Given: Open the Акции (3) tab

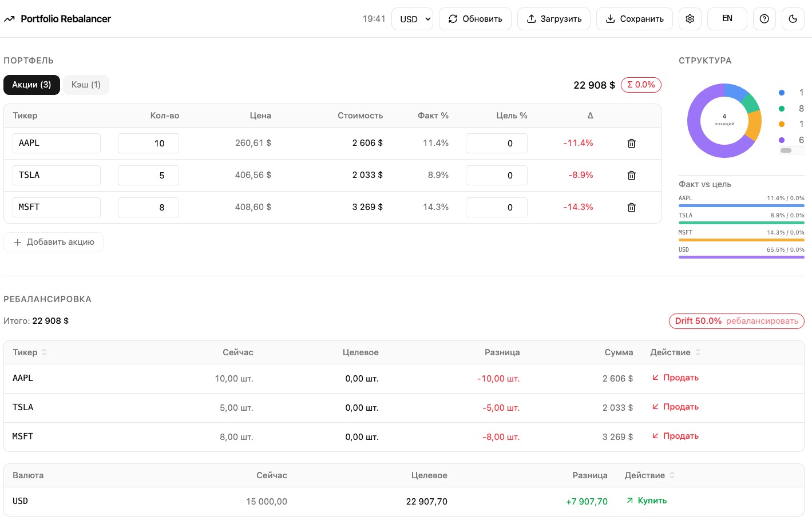Looking at the screenshot, I should point(31,85).
